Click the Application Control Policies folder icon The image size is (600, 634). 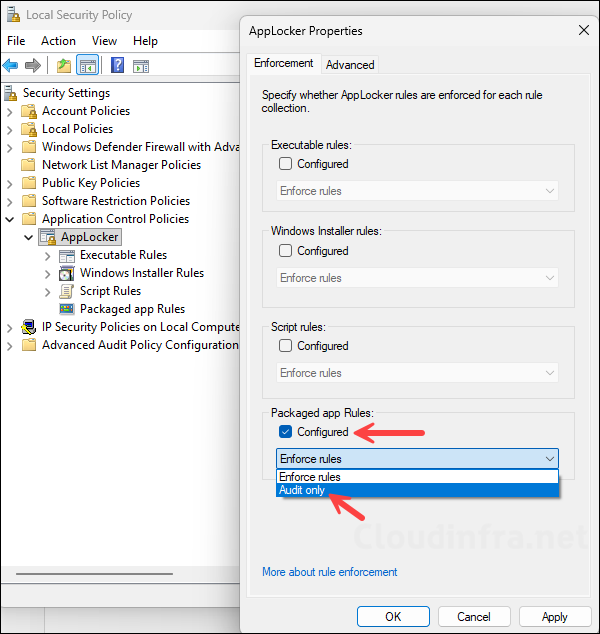28,219
